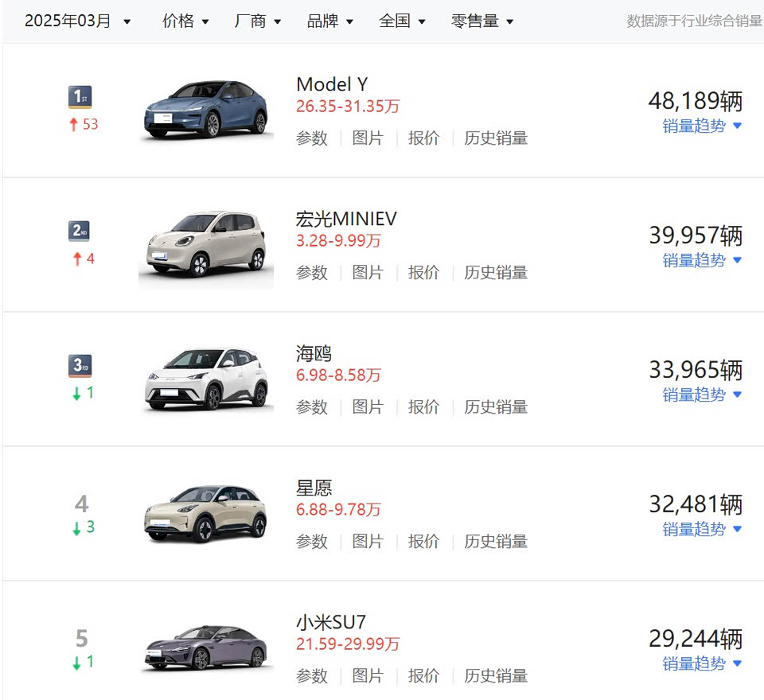Check 报价 pricing for 海鸥
Image resolution: width=764 pixels, height=700 pixels.
(x=423, y=407)
